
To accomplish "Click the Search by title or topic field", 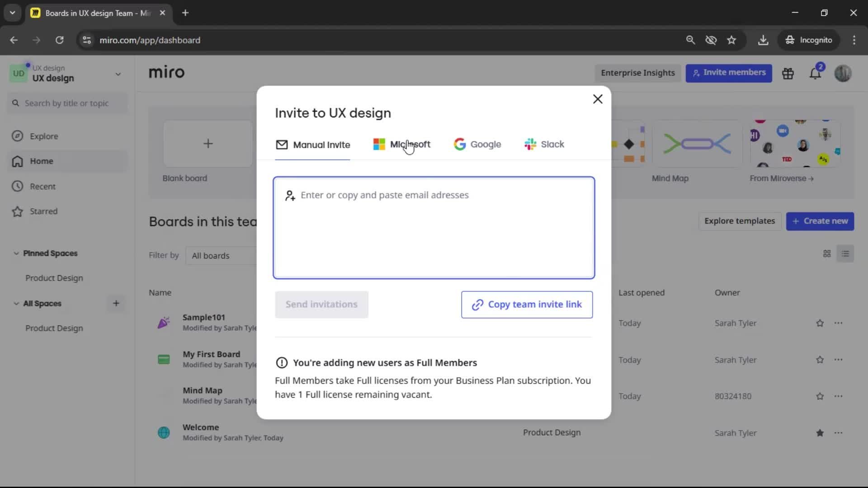I will point(68,103).
